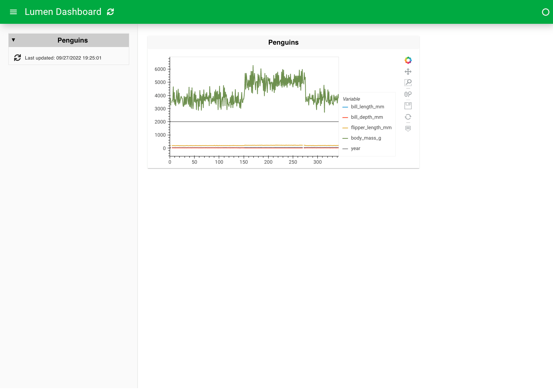The height and width of the screenshot is (392, 553).
Task: Reset the plot view with the refresh icon
Action: (x=408, y=117)
